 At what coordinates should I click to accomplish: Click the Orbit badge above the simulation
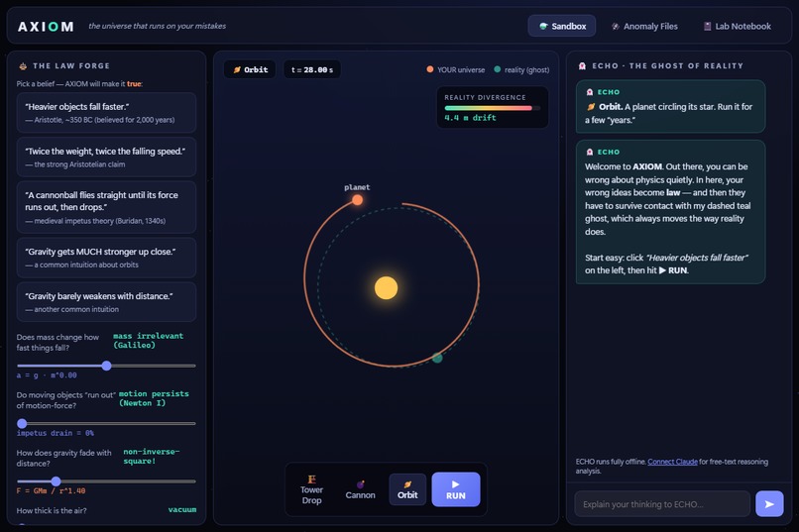pos(250,69)
